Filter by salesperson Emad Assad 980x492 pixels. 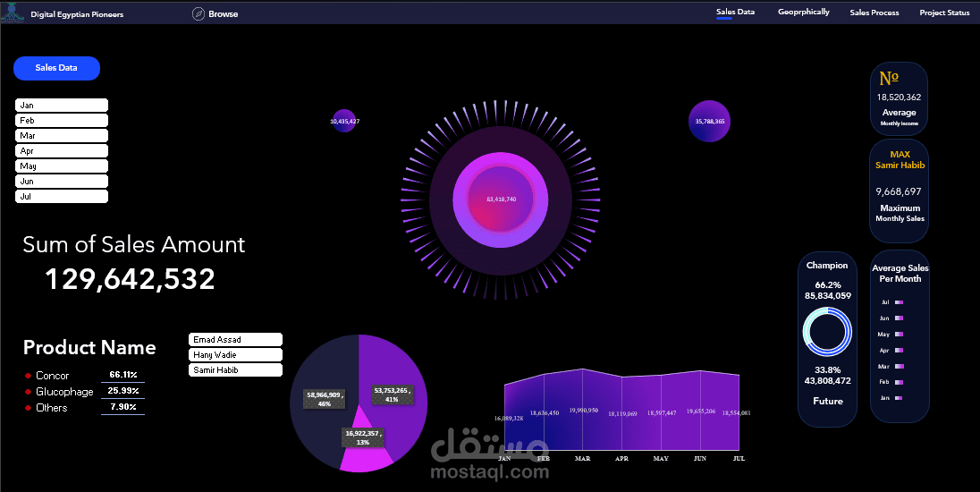click(235, 339)
